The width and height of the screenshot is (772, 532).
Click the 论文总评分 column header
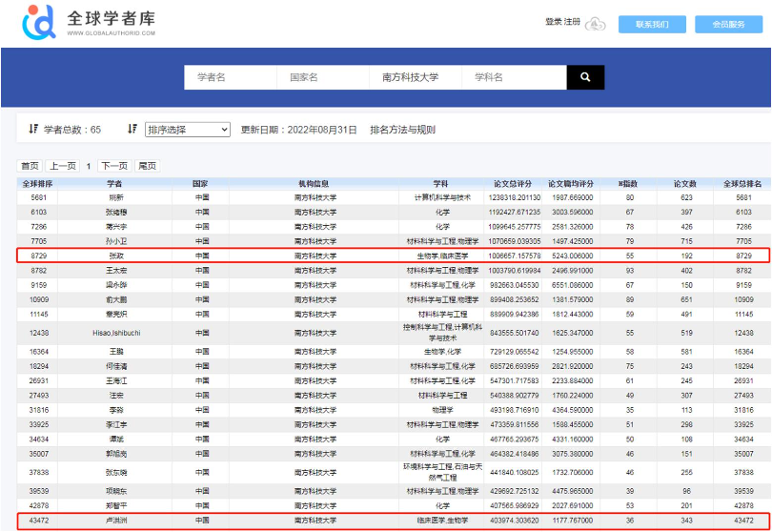click(x=515, y=183)
